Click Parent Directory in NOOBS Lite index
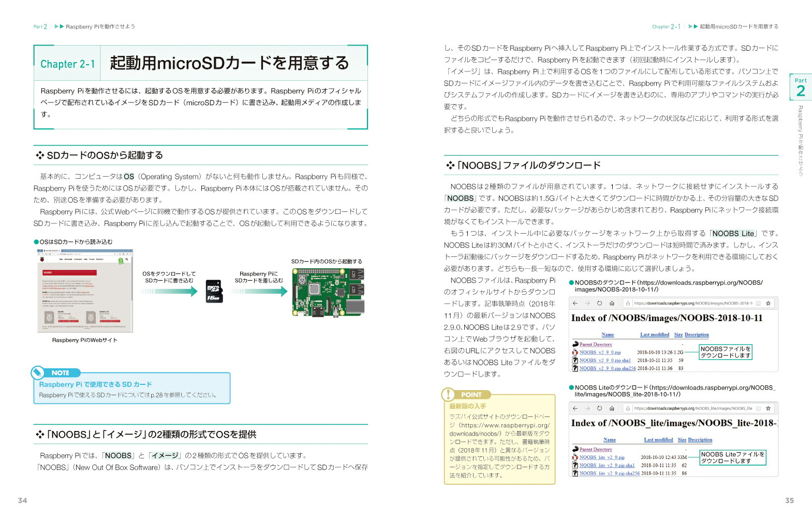This screenshot has height=518, width=812. 596,450
